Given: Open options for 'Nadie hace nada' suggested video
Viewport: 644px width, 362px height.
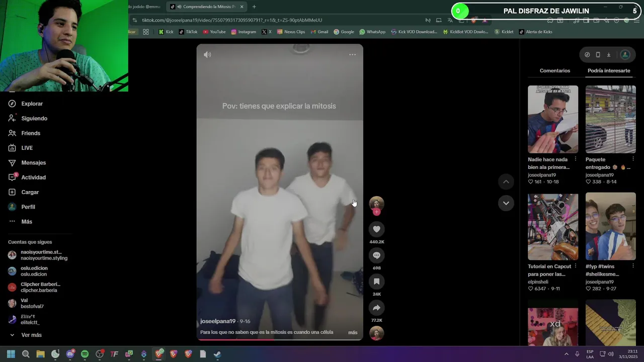Looking at the screenshot, I should click(x=575, y=159).
